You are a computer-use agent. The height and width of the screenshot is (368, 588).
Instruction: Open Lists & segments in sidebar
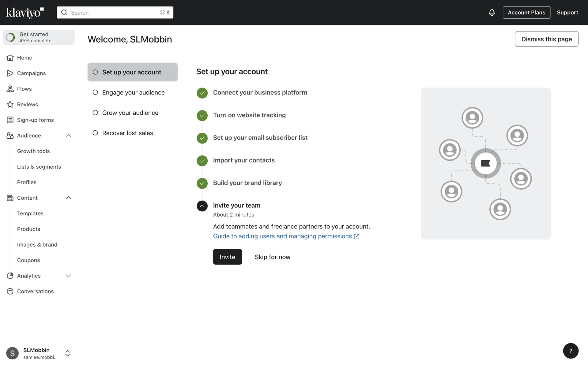click(x=39, y=167)
